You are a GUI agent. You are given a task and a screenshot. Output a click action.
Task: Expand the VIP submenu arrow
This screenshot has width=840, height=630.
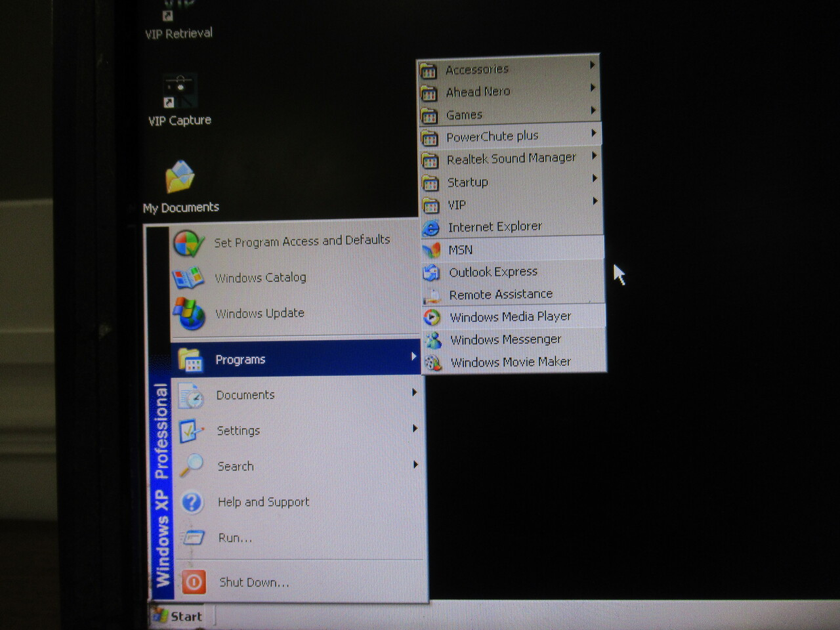coord(595,200)
